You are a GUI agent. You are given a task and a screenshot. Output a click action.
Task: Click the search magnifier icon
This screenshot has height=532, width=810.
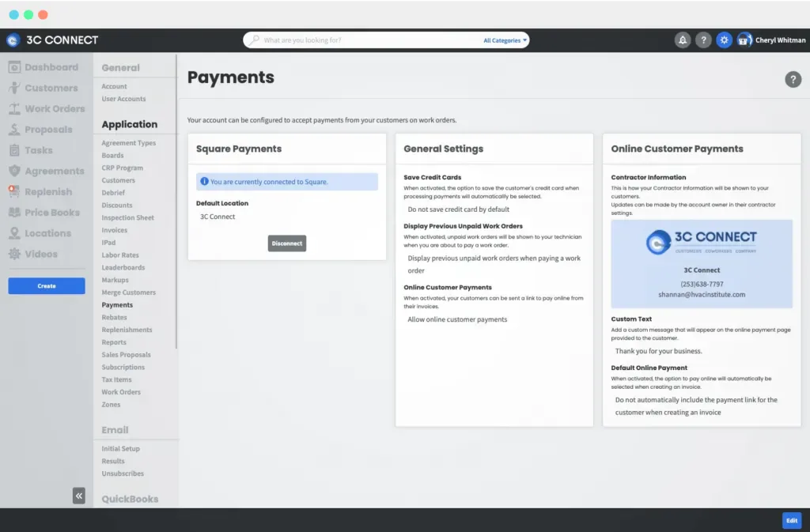click(x=254, y=40)
